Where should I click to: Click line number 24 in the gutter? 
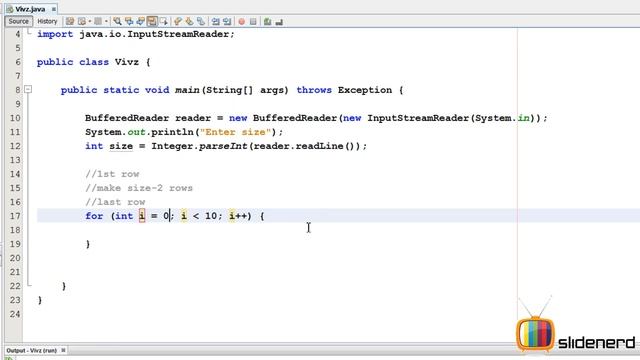click(x=15, y=314)
